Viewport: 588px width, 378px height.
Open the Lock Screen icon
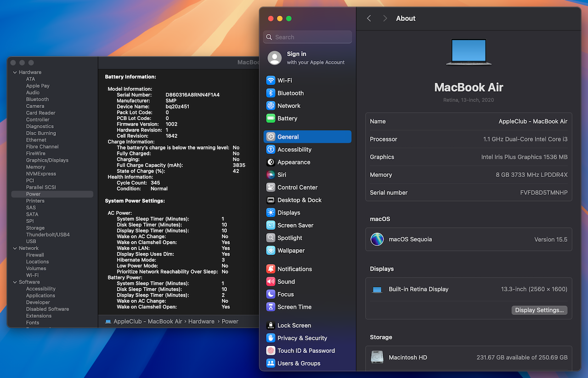pos(271,325)
